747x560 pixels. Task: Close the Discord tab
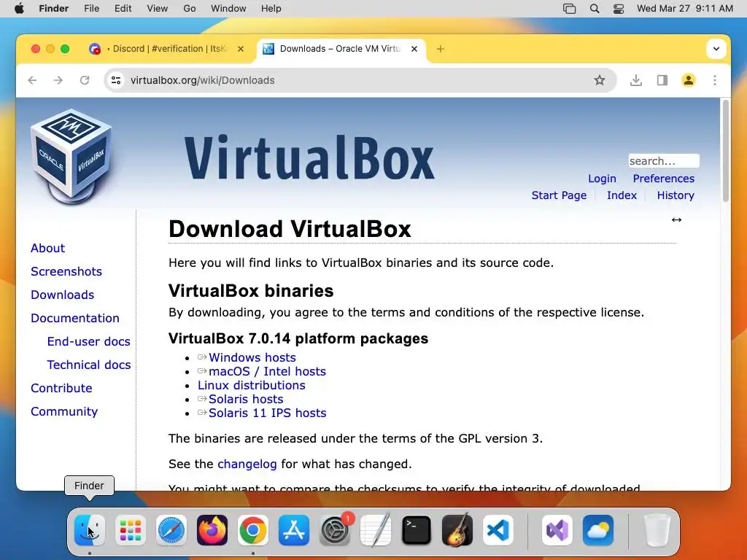click(241, 49)
